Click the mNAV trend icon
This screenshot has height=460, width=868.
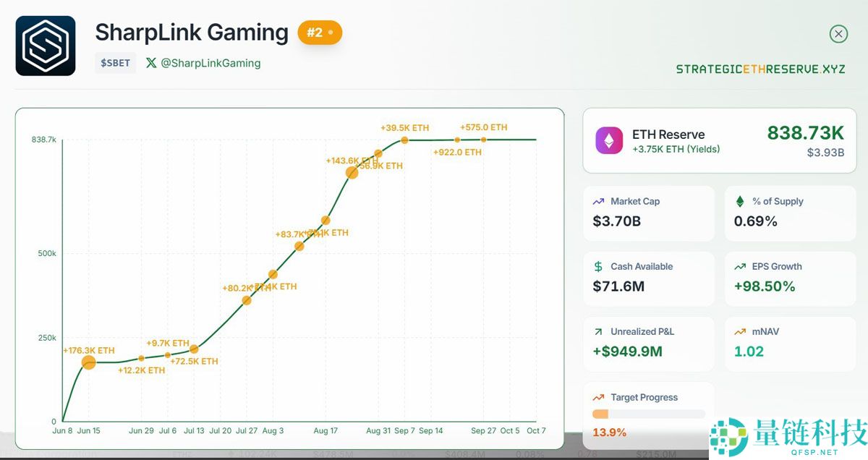[x=740, y=332]
